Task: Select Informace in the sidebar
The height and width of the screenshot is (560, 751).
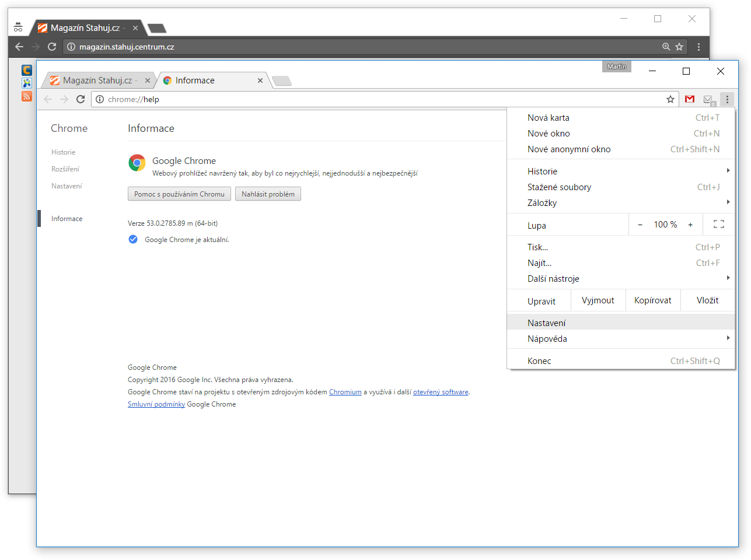Action: point(67,219)
